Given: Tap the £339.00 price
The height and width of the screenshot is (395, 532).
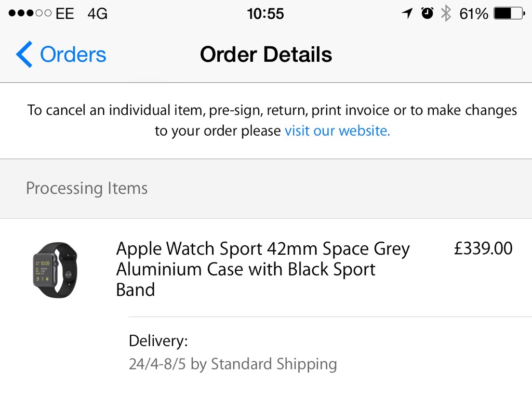Looking at the screenshot, I should [483, 248].
